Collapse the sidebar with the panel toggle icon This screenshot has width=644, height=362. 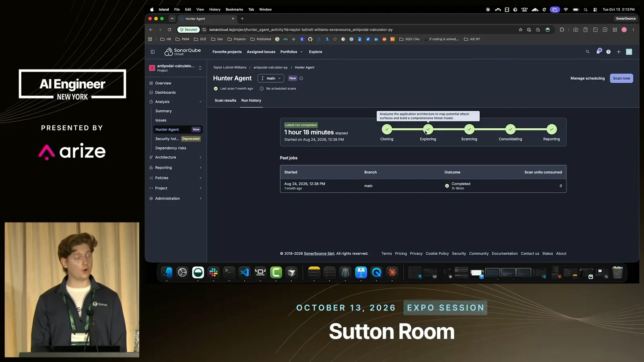[153, 52]
